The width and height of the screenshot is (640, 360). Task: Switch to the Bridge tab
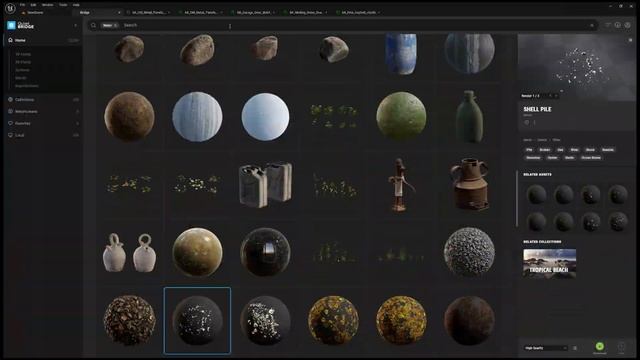(x=97, y=13)
